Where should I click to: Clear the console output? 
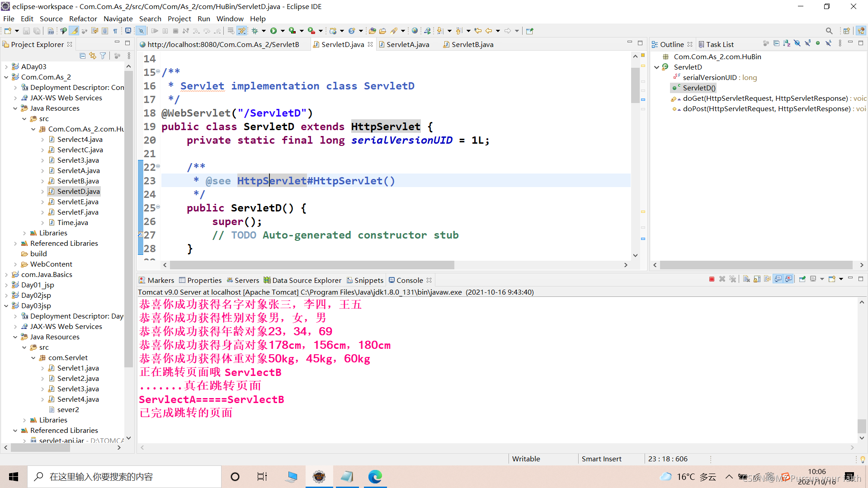[x=746, y=279]
